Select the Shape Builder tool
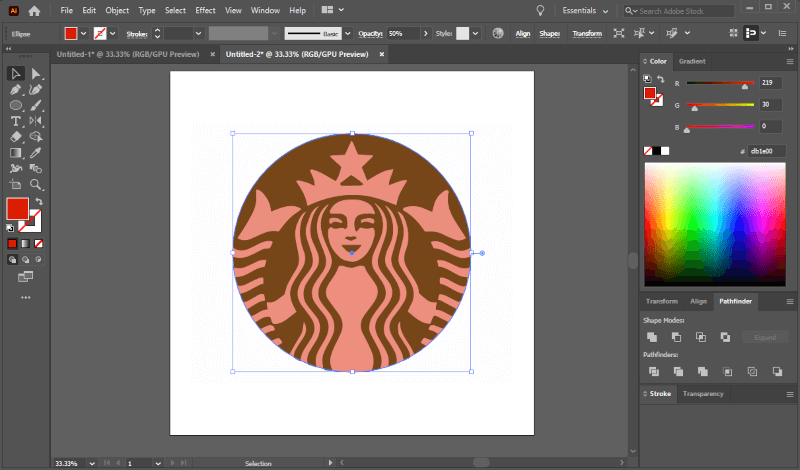The height and width of the screenshot is (470, 800). pos(36,137)
